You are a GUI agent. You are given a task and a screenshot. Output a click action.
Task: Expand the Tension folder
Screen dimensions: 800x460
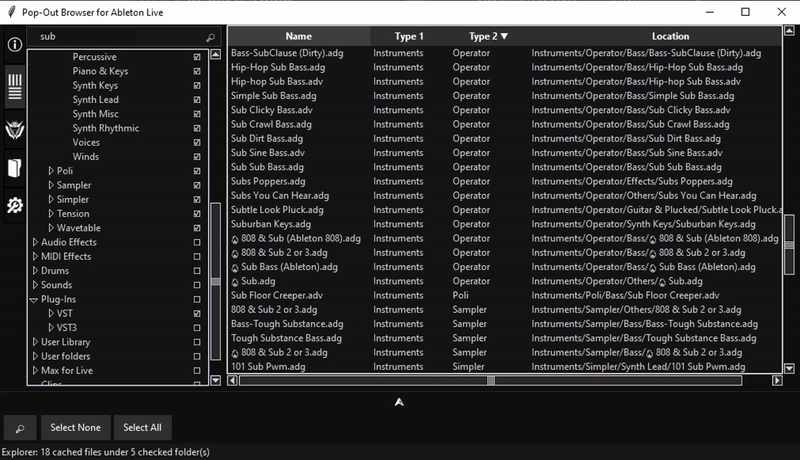pyautogui.click(x=51, y=214)
